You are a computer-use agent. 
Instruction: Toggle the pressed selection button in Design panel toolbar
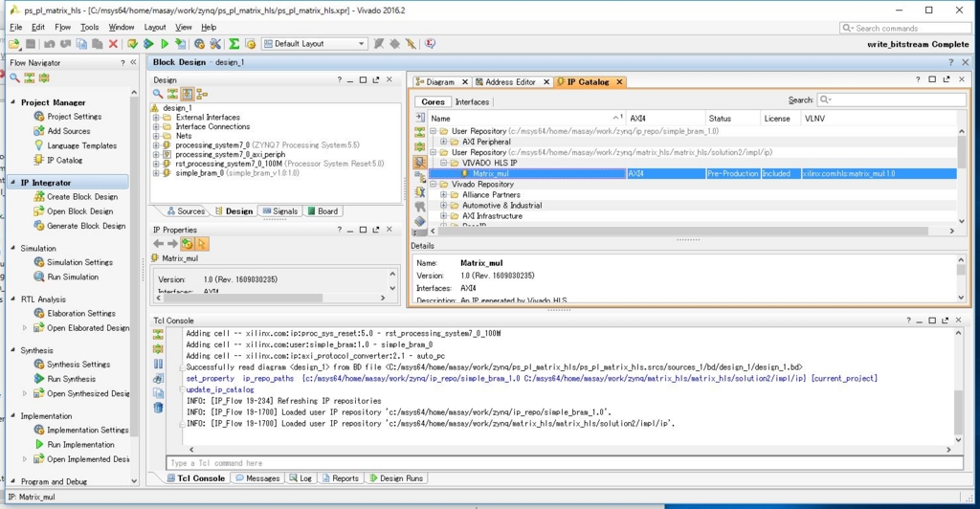pos(187,94)
